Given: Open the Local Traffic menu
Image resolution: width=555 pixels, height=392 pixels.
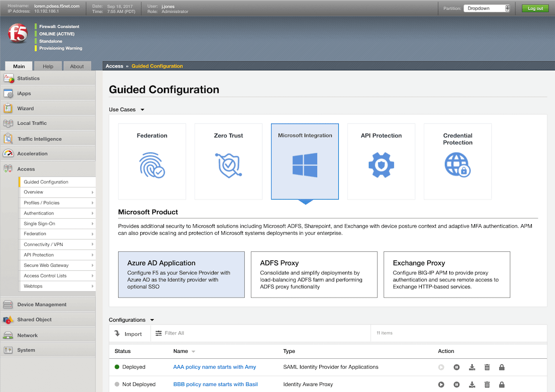Looking at the screenshot, I should [x=32, y=123].
